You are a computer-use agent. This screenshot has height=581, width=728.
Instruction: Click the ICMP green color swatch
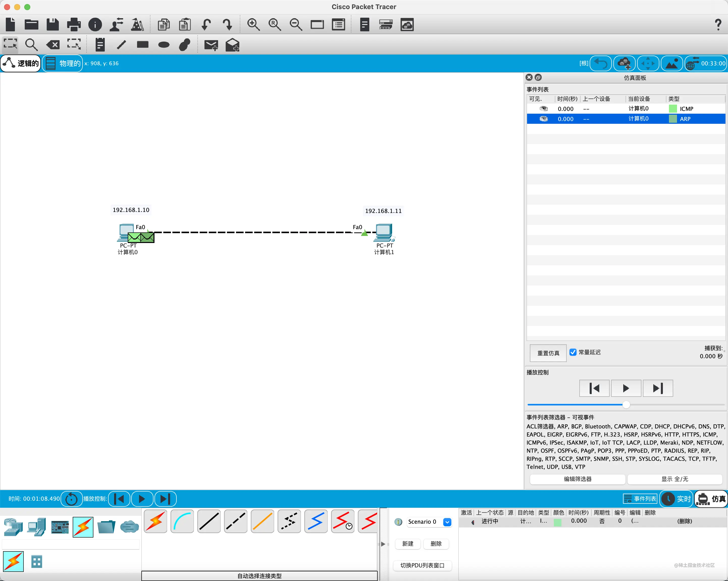(673, 109)
